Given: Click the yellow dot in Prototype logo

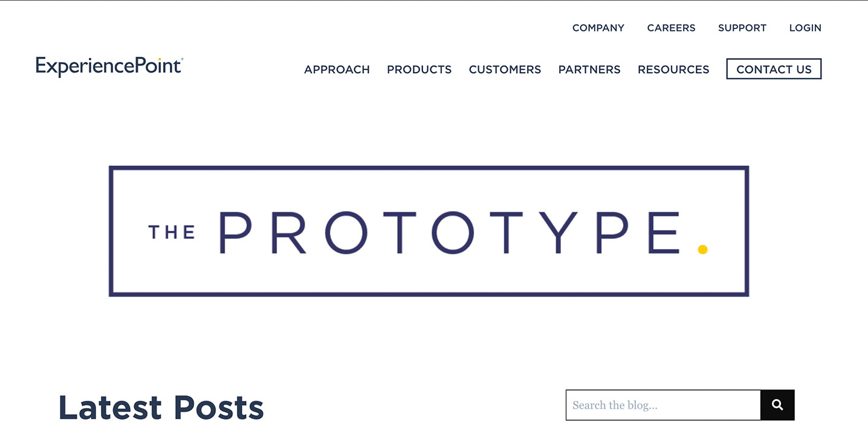Looking at the screenshot, I should pos(702,249).
